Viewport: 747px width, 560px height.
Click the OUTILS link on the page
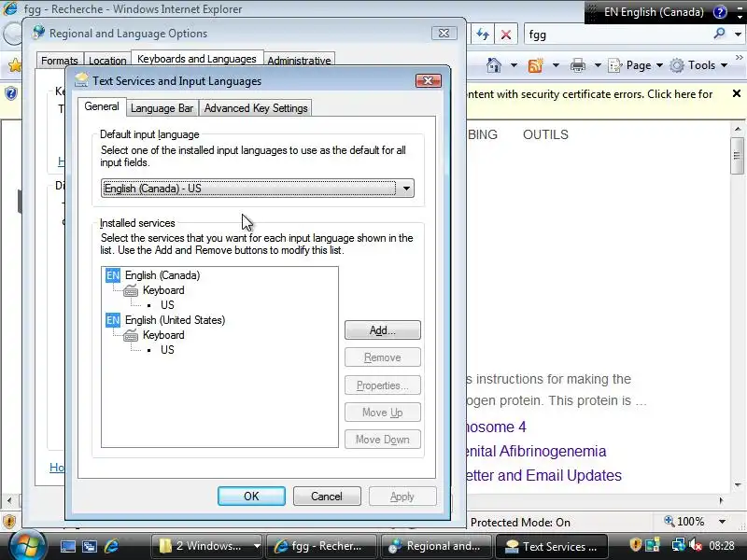click(545, 134)
